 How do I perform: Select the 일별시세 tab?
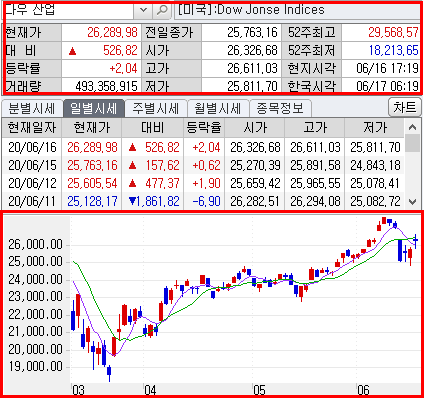94,108
